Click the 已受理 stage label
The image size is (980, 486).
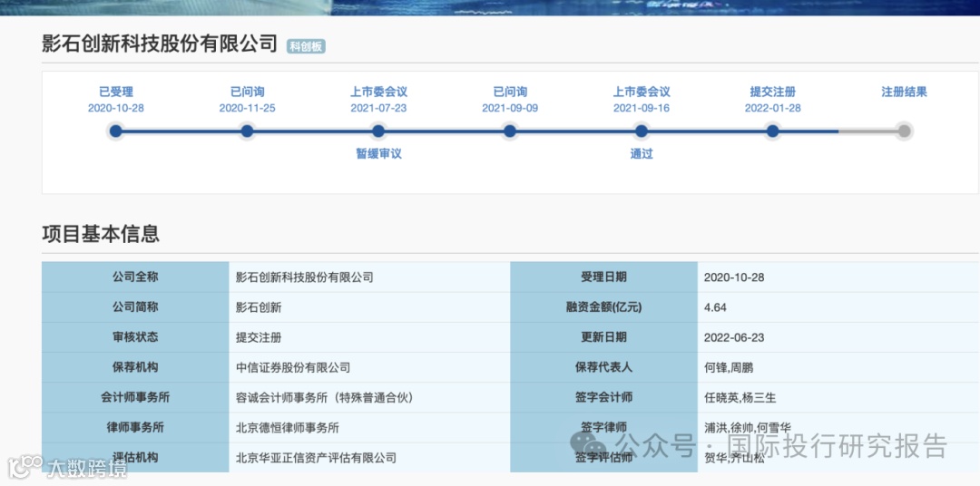tap(115, 92)
